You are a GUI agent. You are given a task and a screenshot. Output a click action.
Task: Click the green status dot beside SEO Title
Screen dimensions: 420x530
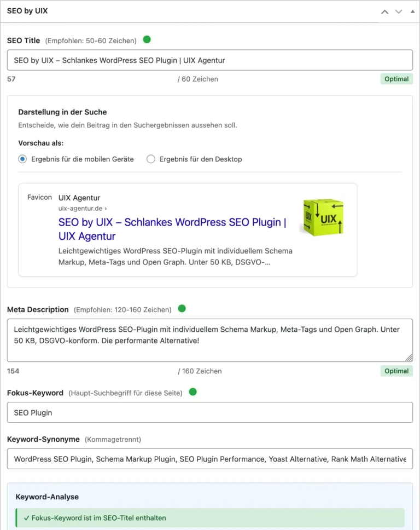pos(147,39)
